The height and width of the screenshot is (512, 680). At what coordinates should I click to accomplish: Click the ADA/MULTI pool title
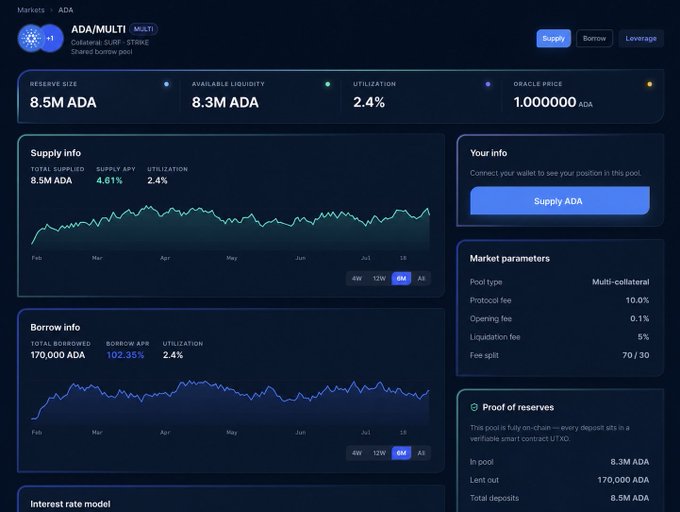[x=98, y=29]
